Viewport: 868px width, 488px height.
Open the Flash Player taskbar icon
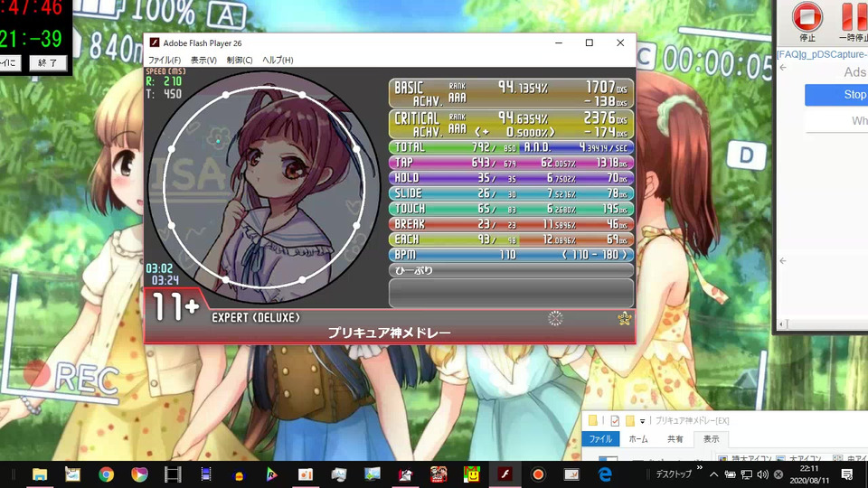click(505, 474)
